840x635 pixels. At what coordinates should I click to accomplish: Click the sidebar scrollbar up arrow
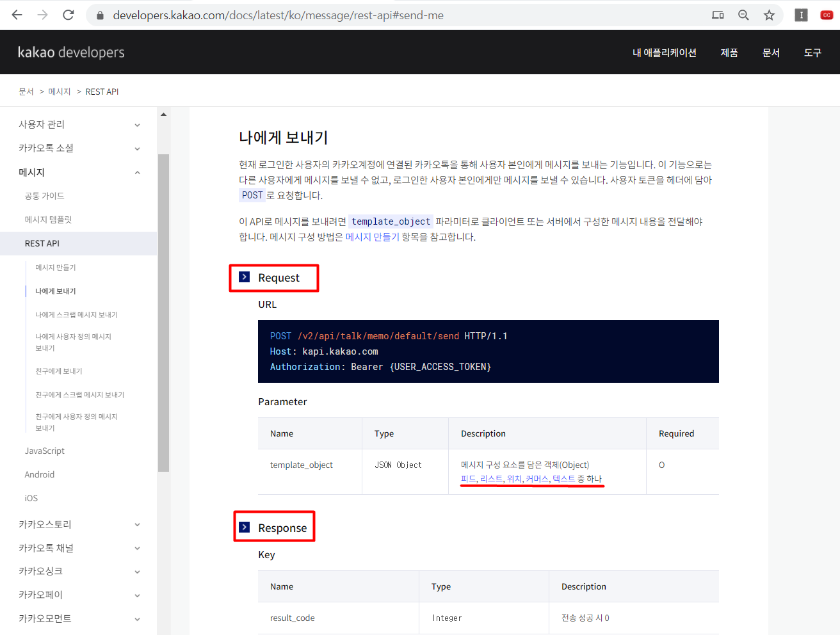click(x=163, y=114)
